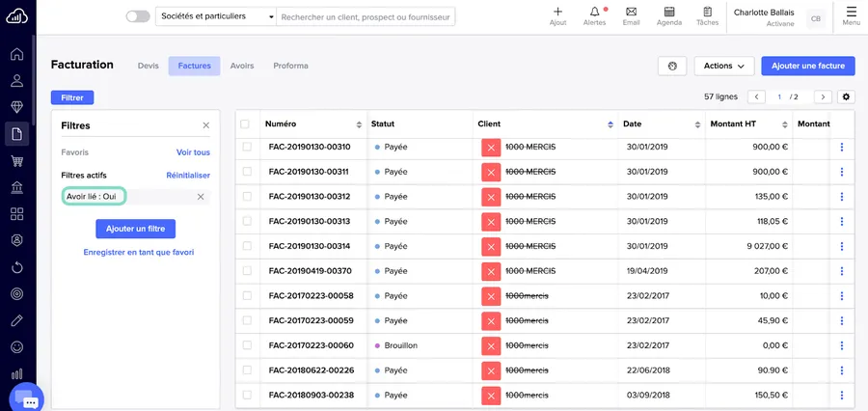868x411 pixels.
Task: Open the shopping cart sidebar icon
Action: click(x=16, y=161)
